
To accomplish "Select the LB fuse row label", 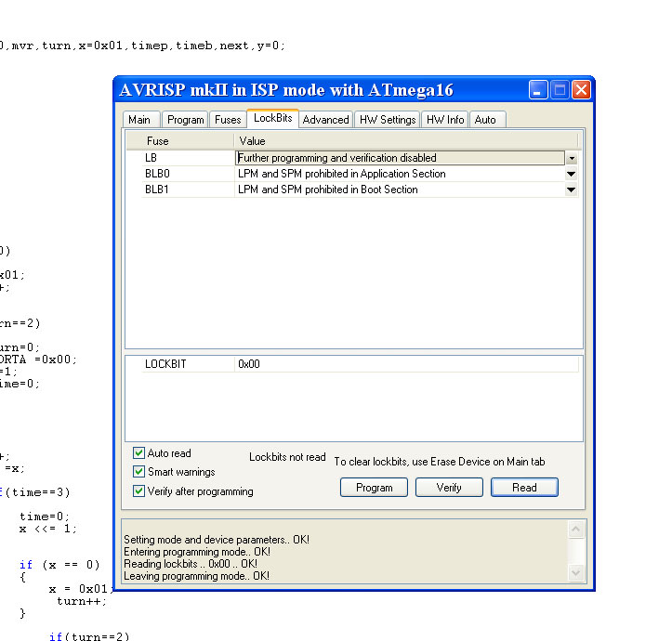I will tap(151, 158).
